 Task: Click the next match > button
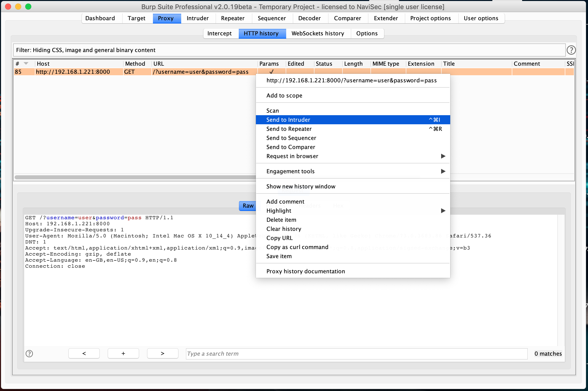click(163, 354)
